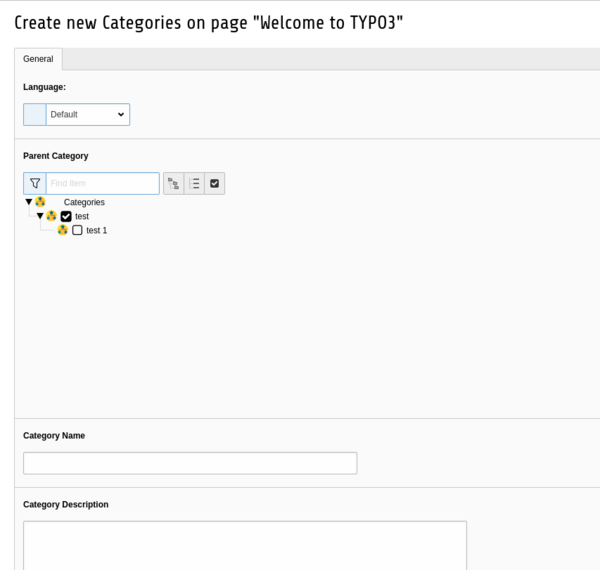The width and height of the screenshot is (600, 570).
Task: Click into the Category Description text area
Action: coord(245,545)
